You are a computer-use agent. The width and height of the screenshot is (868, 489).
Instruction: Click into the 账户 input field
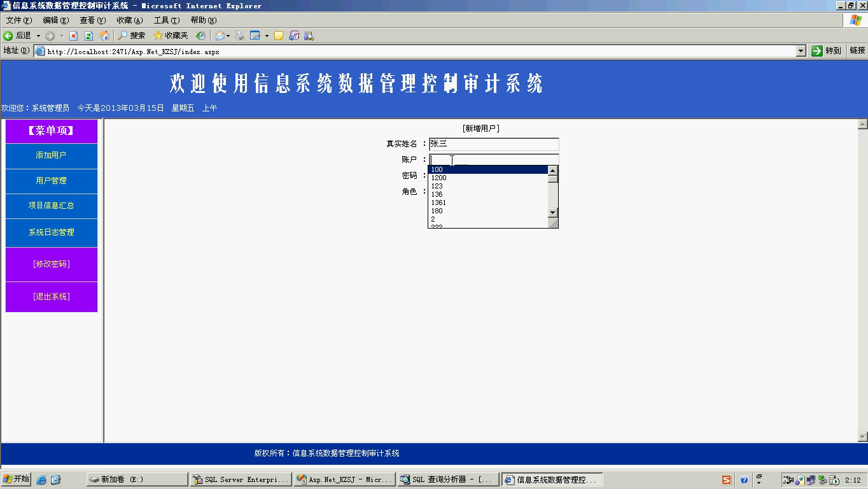(x=494, y=160)
